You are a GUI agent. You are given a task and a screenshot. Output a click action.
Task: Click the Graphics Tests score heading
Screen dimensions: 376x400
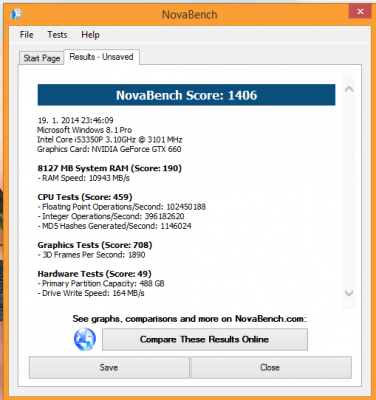[x=95, y=245]
